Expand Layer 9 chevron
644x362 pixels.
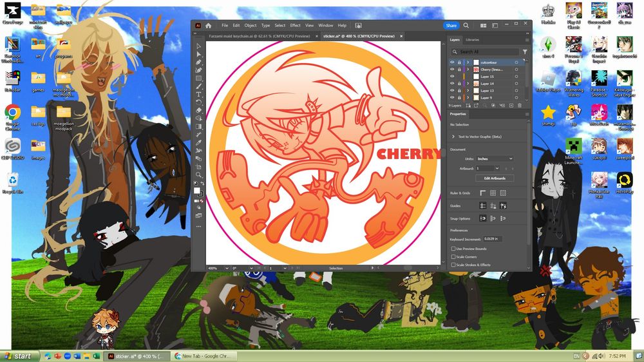click(x=468, y=97)
